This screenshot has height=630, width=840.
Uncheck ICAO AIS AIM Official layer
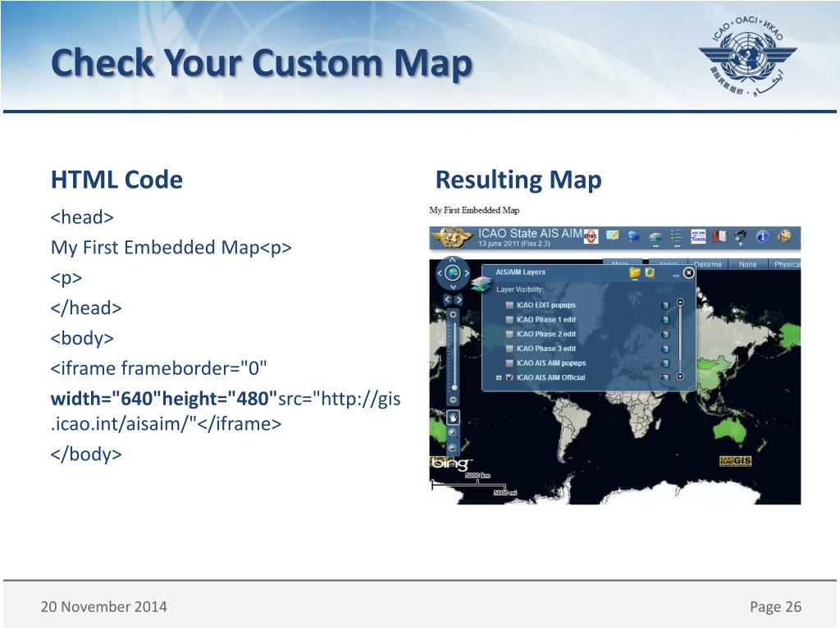(509, 377)
